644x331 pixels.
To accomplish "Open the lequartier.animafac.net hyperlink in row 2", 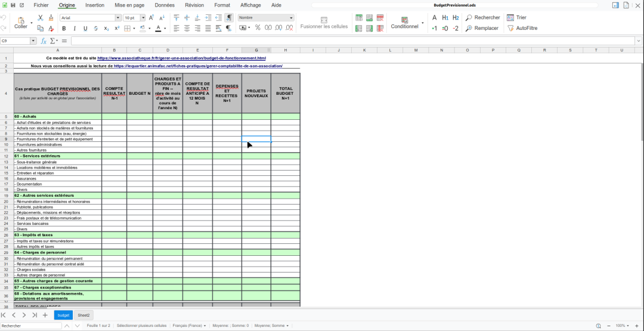I will [x=199, y=66].
